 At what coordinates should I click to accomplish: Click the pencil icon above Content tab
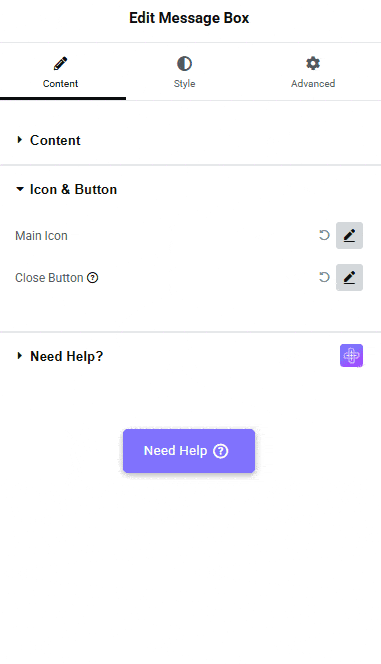pos(60,64)
